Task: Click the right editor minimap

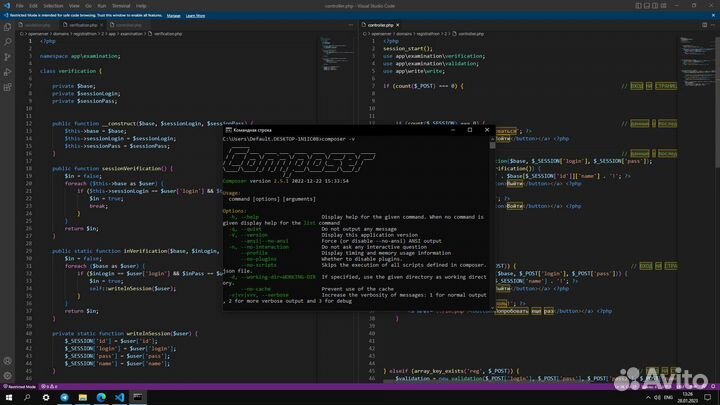Action: [x=696, y=62]
